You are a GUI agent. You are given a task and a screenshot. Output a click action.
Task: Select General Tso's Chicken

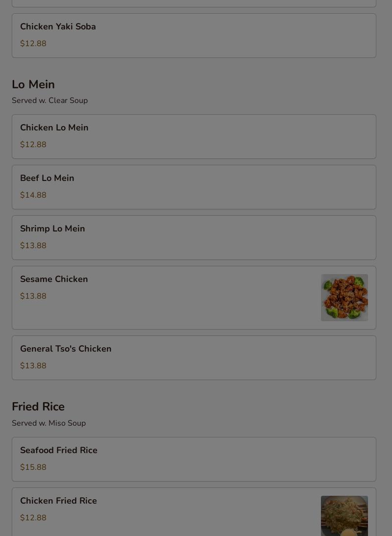[x=194, y=357]
